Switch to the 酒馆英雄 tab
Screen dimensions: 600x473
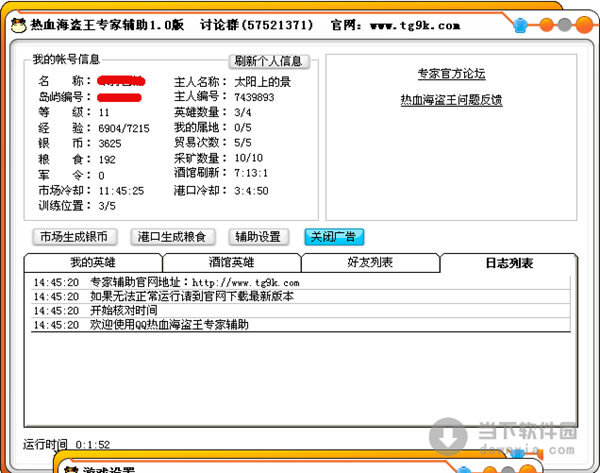click(x=232, y=263)
